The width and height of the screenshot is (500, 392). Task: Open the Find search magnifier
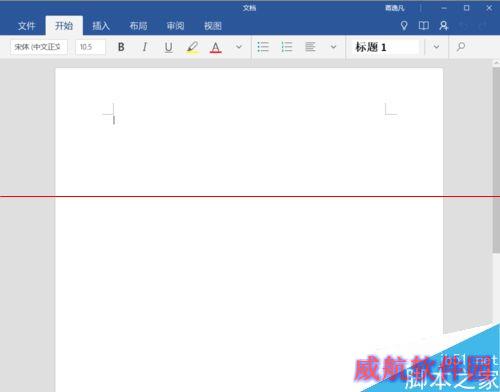tap(461, 47)
